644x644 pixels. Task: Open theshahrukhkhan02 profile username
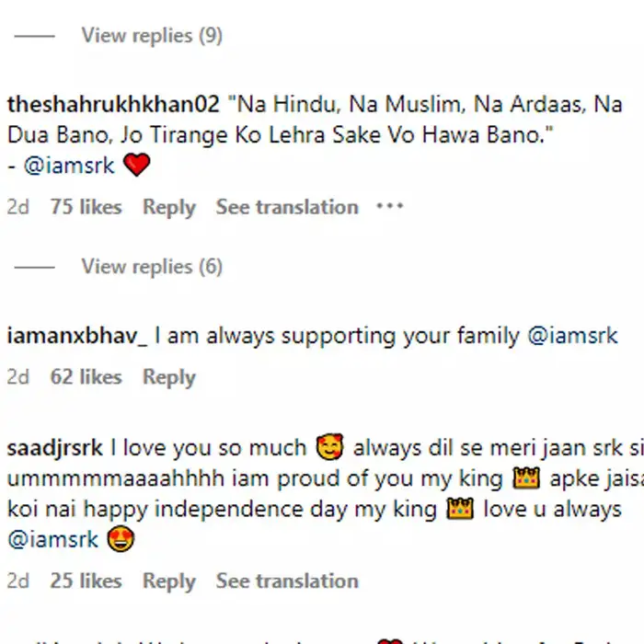coord(113,104)
